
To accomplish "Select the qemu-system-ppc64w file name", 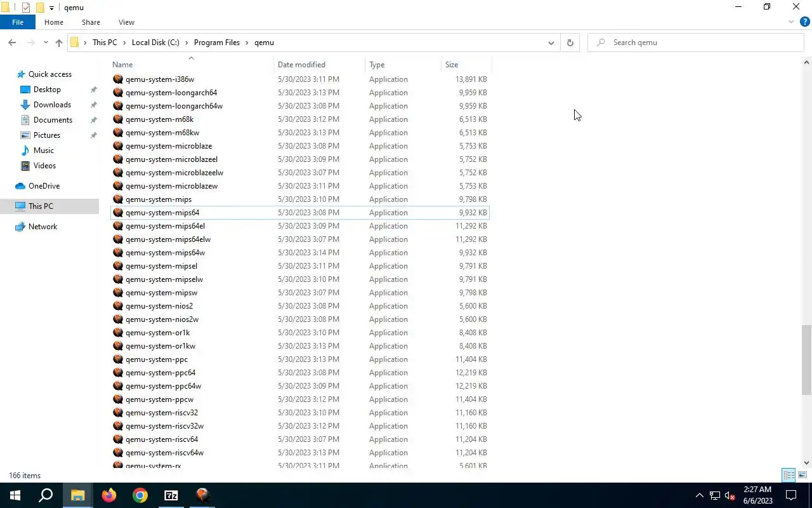I will (163, 386).
